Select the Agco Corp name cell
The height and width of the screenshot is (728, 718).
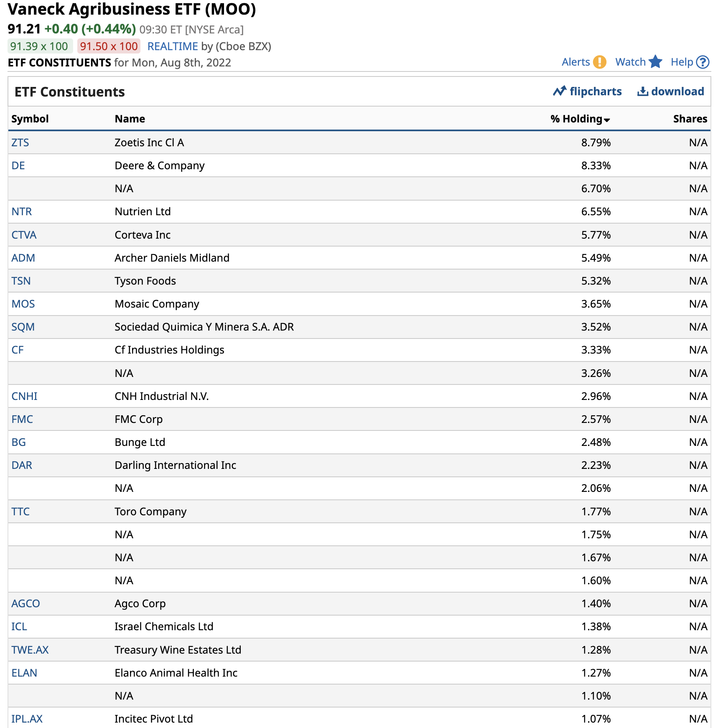140,603
